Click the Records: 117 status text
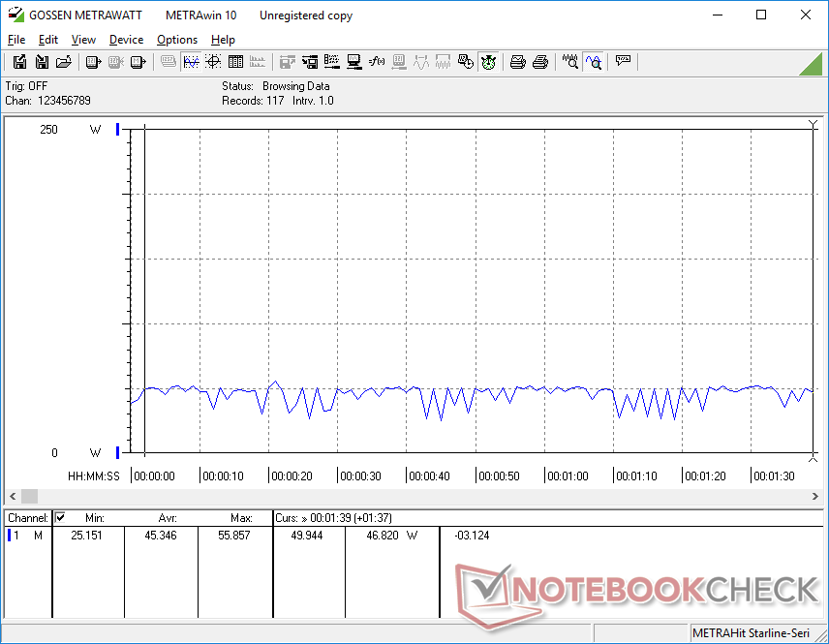 [253, 101]
